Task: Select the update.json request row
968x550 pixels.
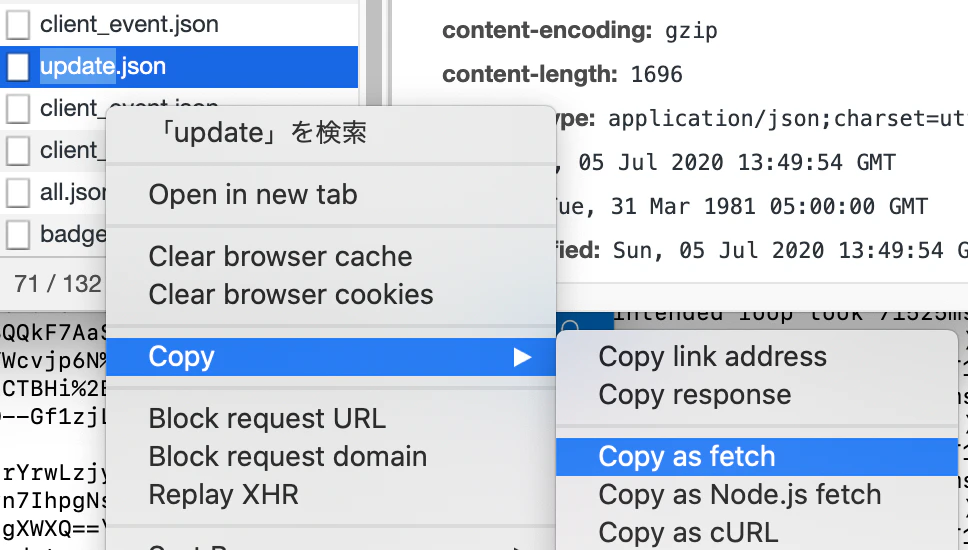Action: pyautogui.click(x=179, y=67)
